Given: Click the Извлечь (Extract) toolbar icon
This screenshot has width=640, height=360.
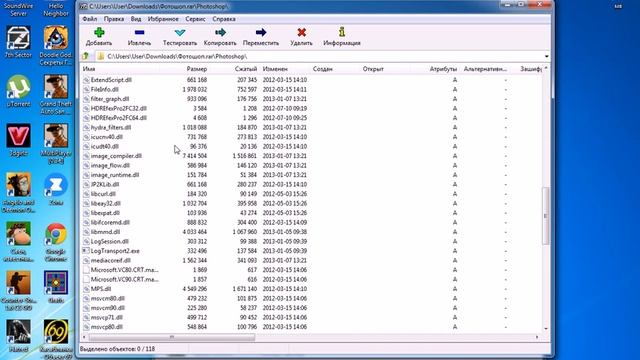Looking at the screenshot, I should (x=139, y=33).
